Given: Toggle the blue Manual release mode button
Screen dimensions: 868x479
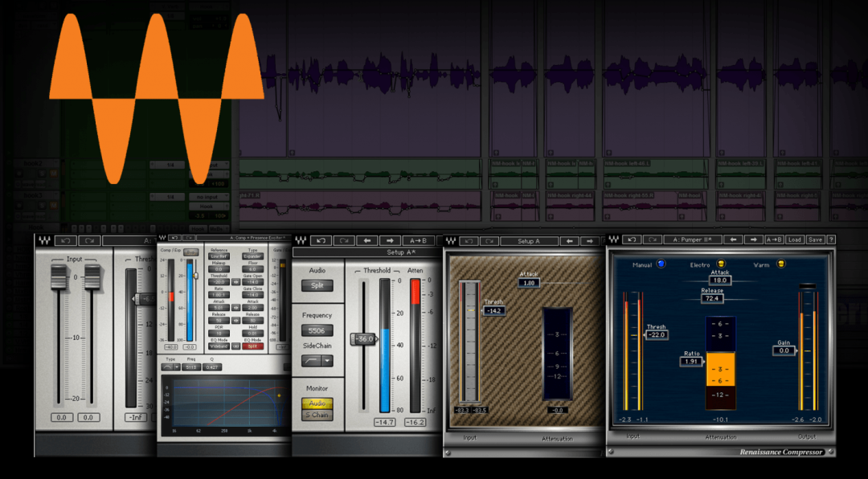Looking at the screenshot, I should click(x=661, y=264).
